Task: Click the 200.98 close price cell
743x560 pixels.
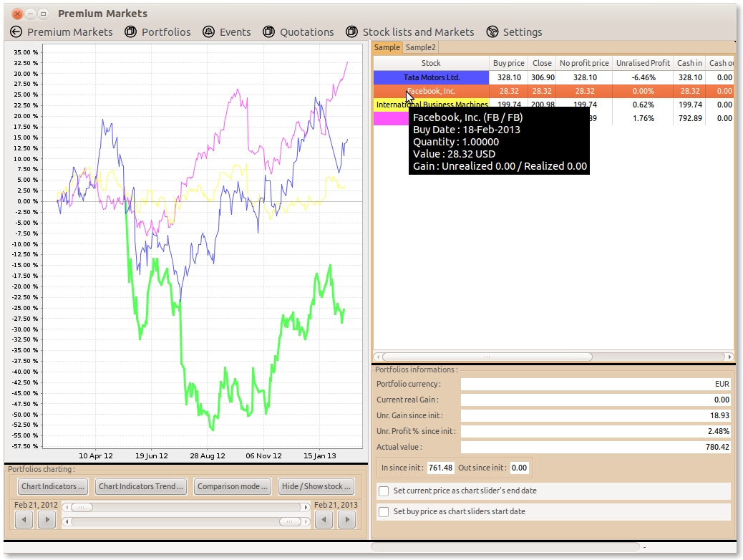Action: (x=542, y=104)
